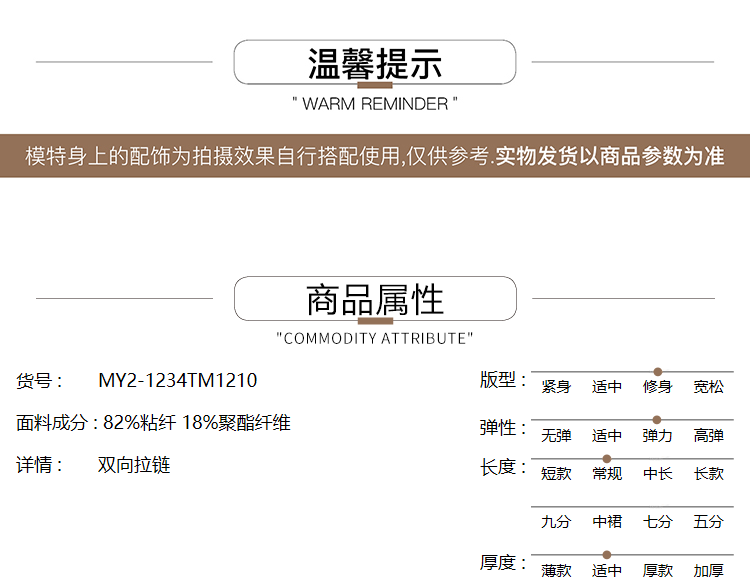Click the 商品属性 heading box
Image resolution: width=750 pixels, height=580 pixels.
(x=375, y=299)
